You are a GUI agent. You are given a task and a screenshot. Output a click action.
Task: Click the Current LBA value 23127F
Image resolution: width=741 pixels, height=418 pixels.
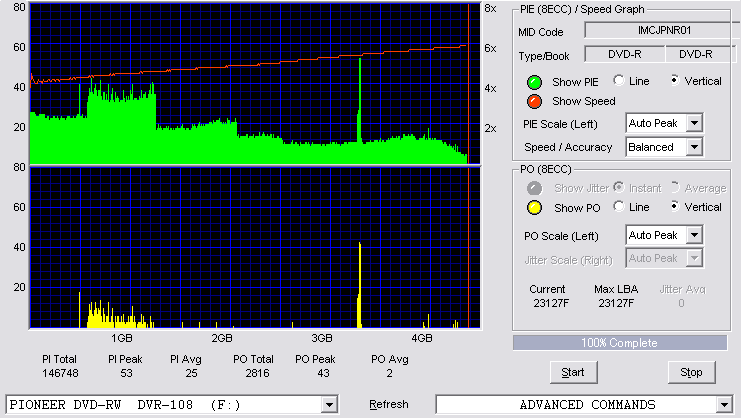pos(551,303)
